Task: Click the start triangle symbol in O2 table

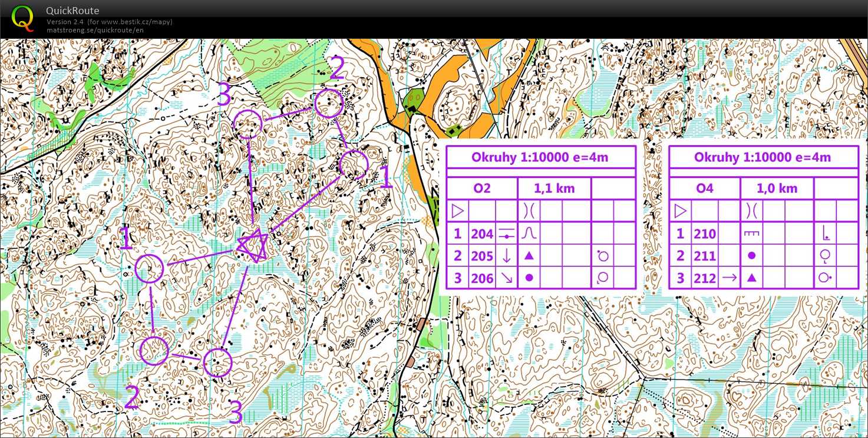Action: 457,210
